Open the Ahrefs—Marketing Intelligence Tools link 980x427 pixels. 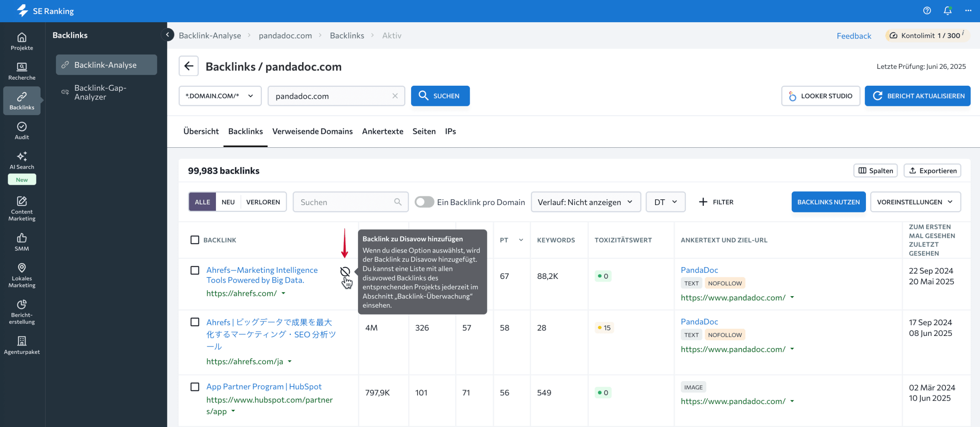[262, 275]
